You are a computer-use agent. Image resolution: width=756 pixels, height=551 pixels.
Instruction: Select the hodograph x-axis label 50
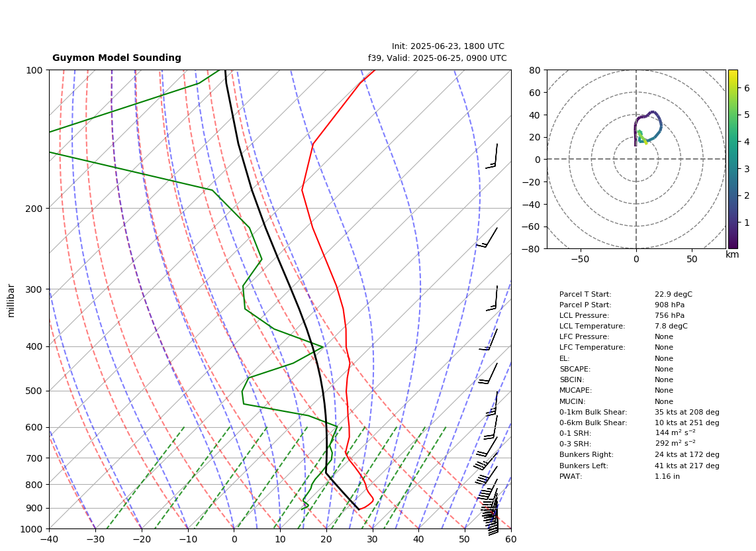(692, 259)
